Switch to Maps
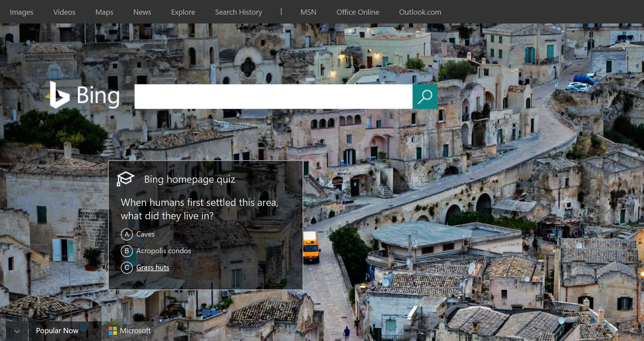The height and width of the screenshot is (341, 644). coord(104,12)
